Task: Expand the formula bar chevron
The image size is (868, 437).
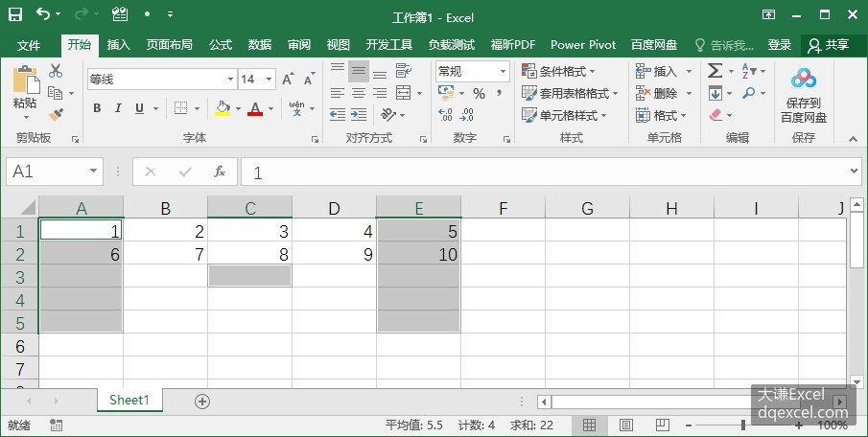Action: [855, 171]
